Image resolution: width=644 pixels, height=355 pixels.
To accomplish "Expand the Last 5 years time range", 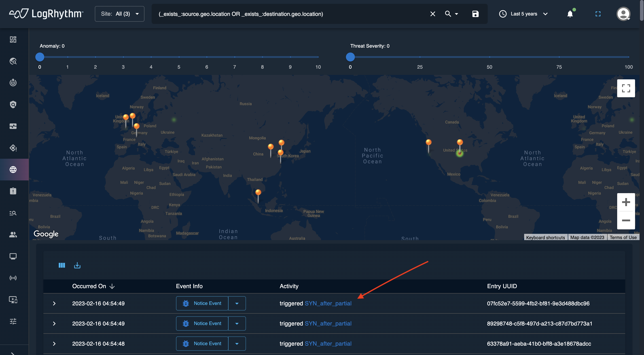I will coord(523,14).
